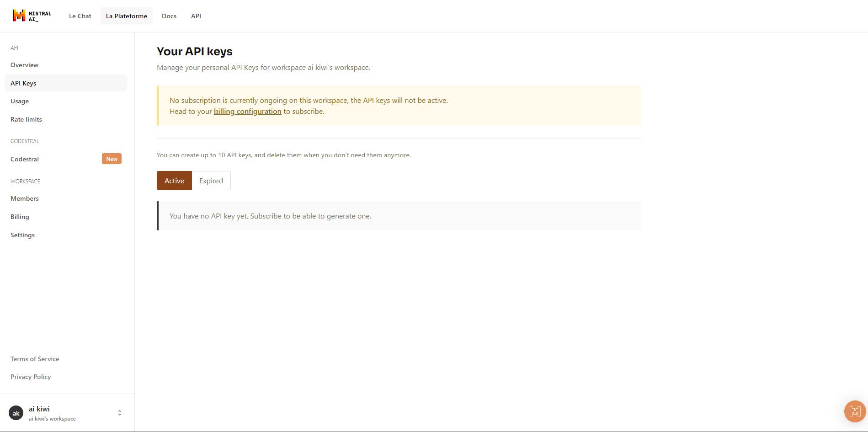Screen dimensions: 868x432
Task: Follow the billing configuration link
Action: pos(248,112)
